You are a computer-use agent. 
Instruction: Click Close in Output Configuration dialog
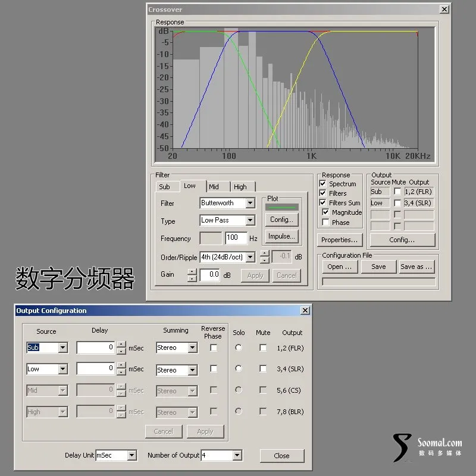(281, 456)
